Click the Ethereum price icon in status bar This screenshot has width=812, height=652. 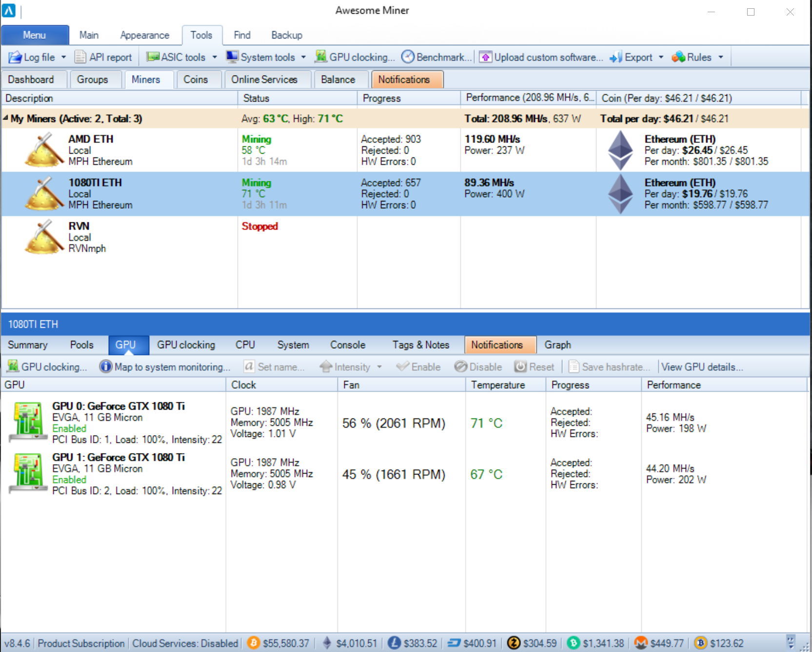pyautogui.click(x=327, y=643)
